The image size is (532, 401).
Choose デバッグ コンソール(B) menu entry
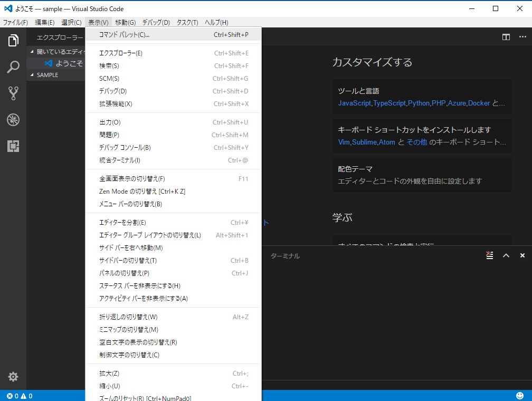tap(173, 148)
